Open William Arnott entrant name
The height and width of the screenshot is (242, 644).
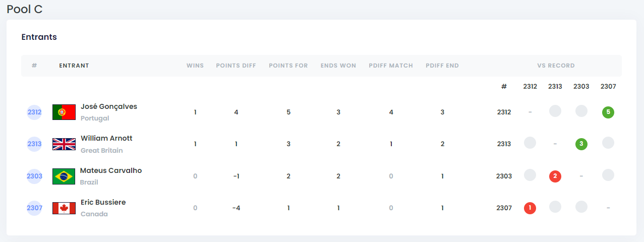pyautogui.click(x=106, y=138)
